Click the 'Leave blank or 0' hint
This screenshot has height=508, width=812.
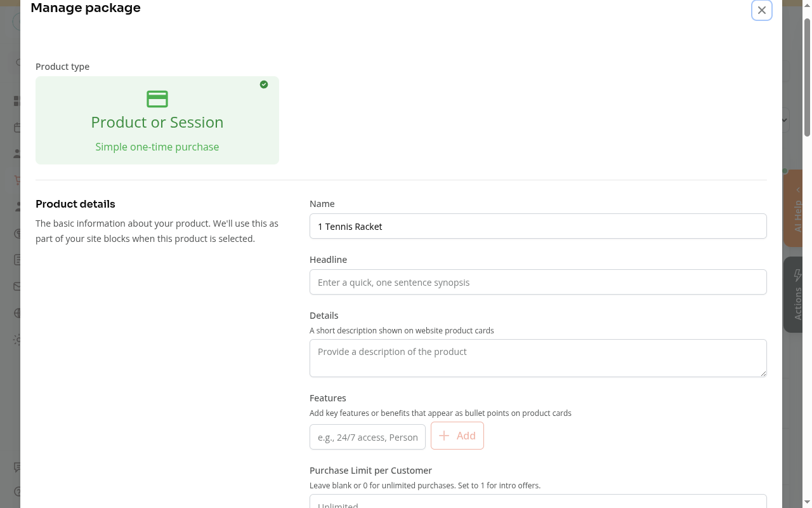[x=425, y=485]
